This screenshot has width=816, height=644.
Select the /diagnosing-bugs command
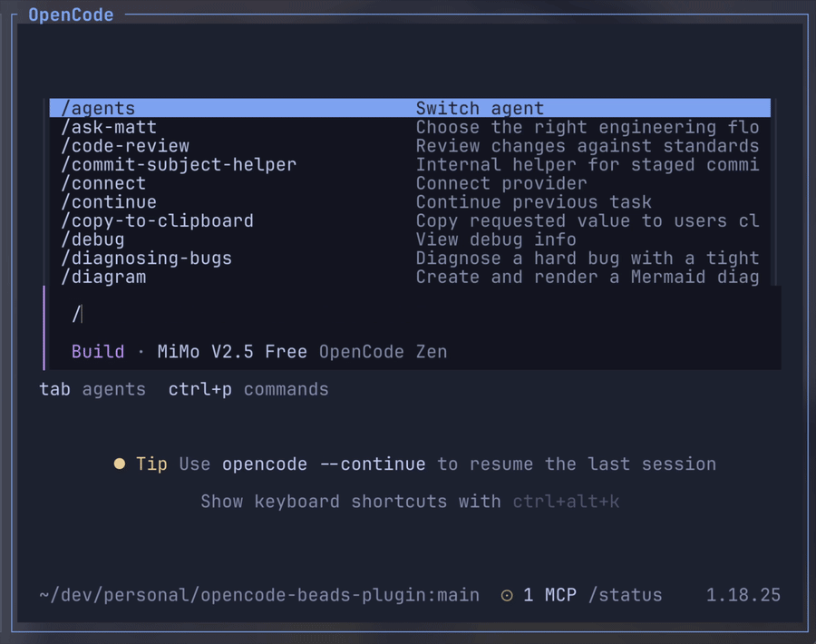(410, 258)
